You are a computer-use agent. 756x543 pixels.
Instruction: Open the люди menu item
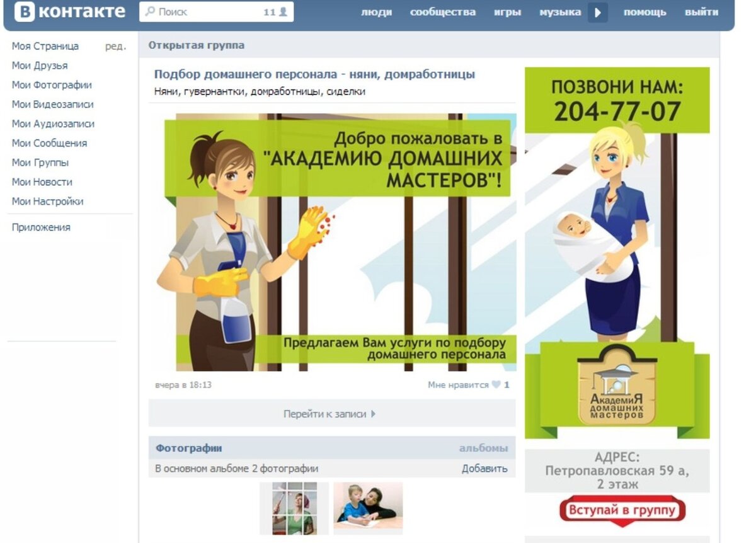click(376, 12)
